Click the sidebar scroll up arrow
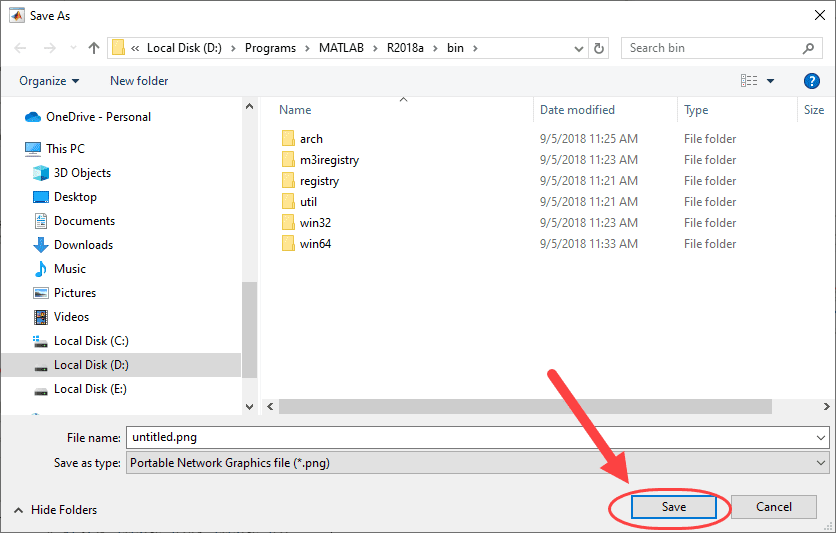Screen dimensions: 836x533 [250, 106]
